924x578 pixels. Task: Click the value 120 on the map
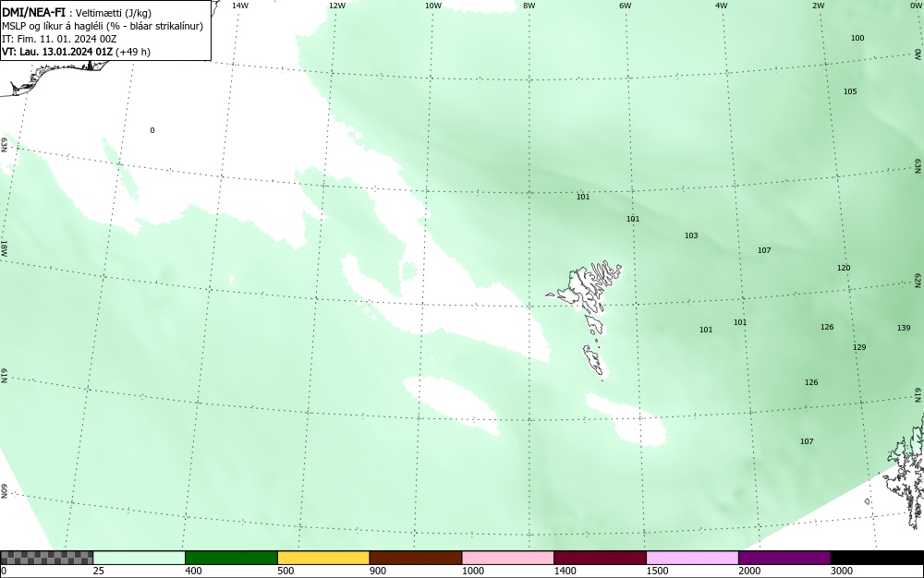(844, 268)
